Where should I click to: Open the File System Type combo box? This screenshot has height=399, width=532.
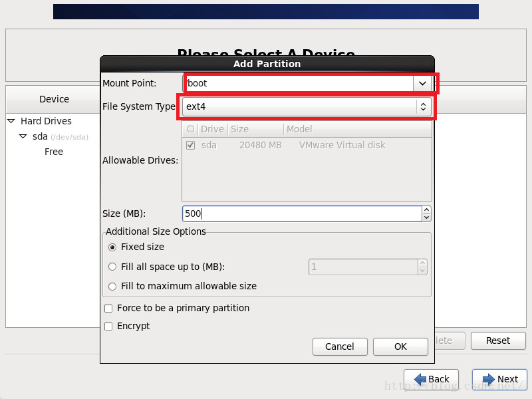pos(307,106)
